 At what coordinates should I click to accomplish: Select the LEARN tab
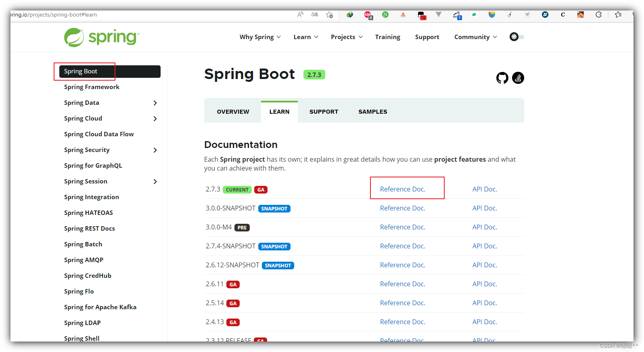click(x=279, y=112)
